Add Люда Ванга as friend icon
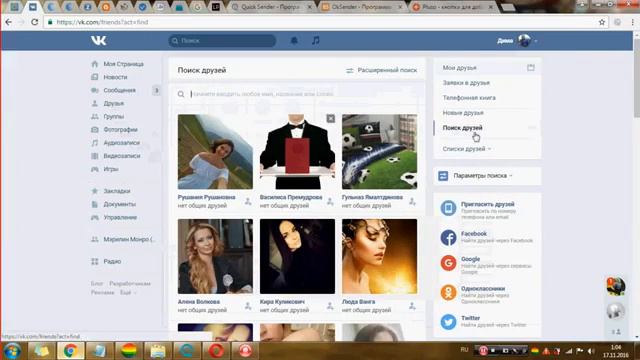 412,306
